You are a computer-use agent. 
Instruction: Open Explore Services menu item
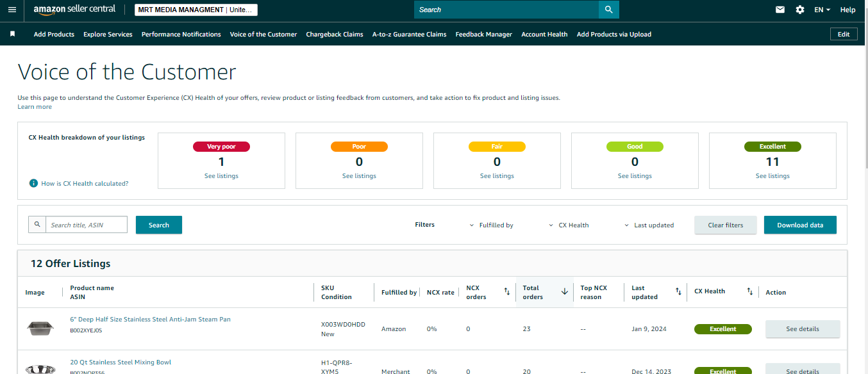click(108, 34)
